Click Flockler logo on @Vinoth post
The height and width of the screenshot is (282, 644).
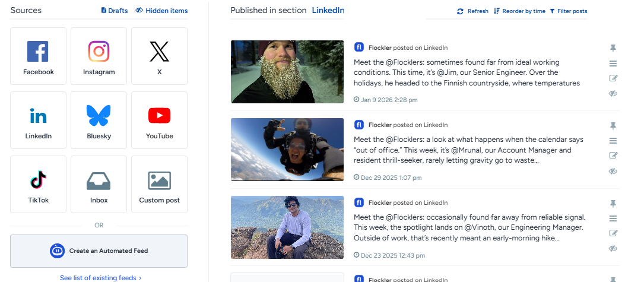[x=359, y=202]
